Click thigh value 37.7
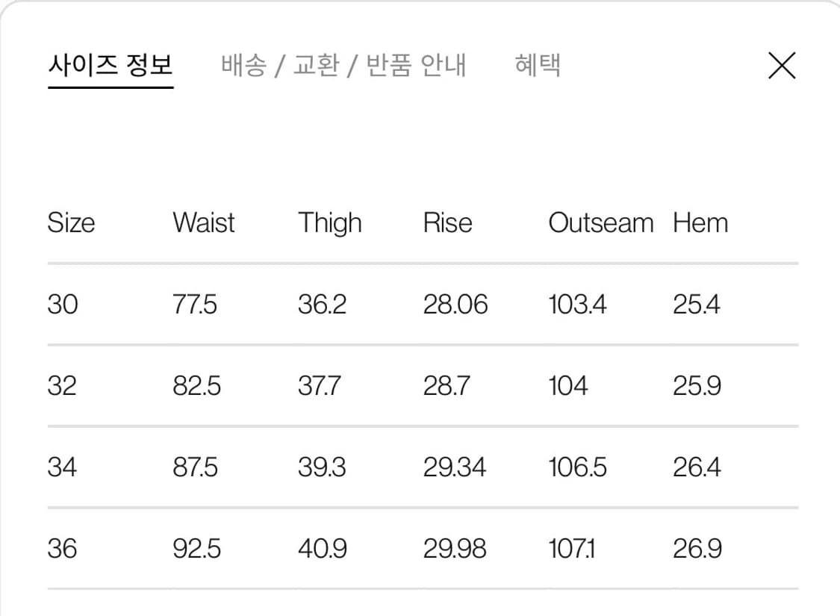Image resolution: width=840 pixels, height=616 pixels. pos(320,386)
